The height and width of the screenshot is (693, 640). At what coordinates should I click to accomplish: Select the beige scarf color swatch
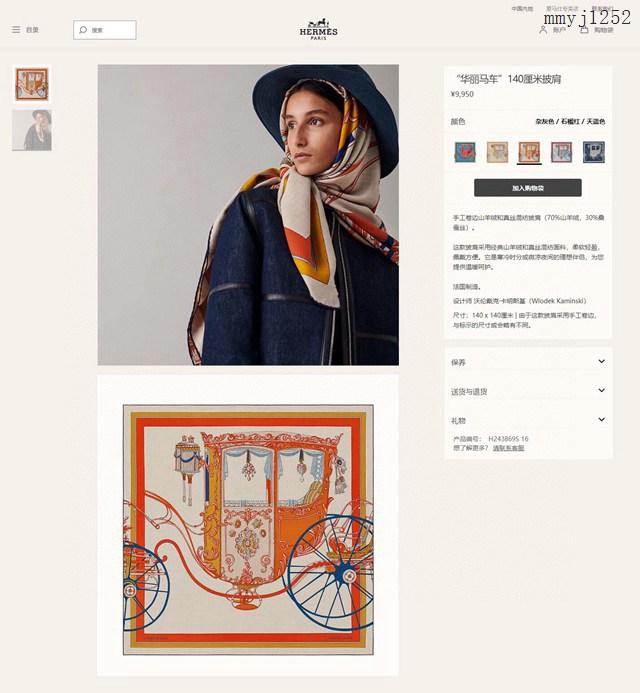pyautogui.click(x=497, y=152)
